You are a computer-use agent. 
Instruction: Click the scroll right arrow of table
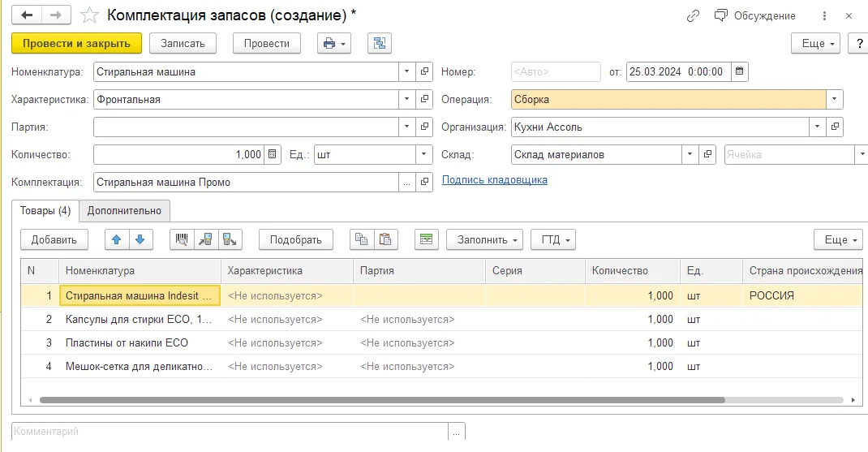tap(853, 400)
